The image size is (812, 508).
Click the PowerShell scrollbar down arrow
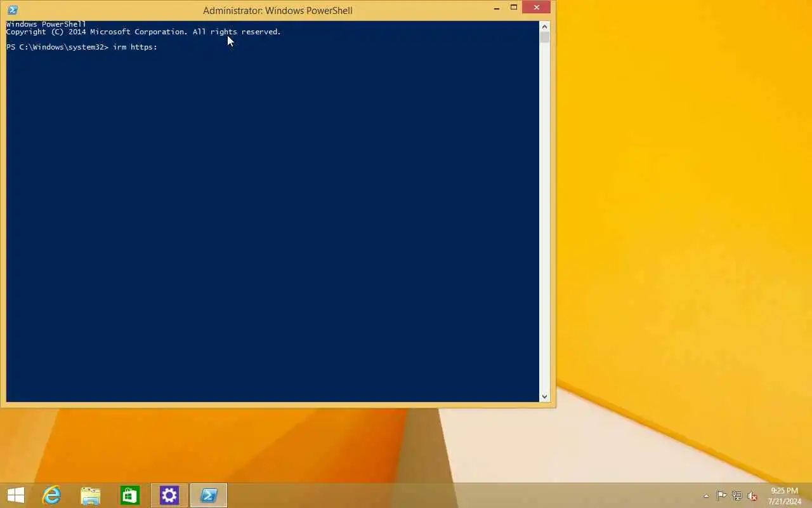click(x=544, y=396)
